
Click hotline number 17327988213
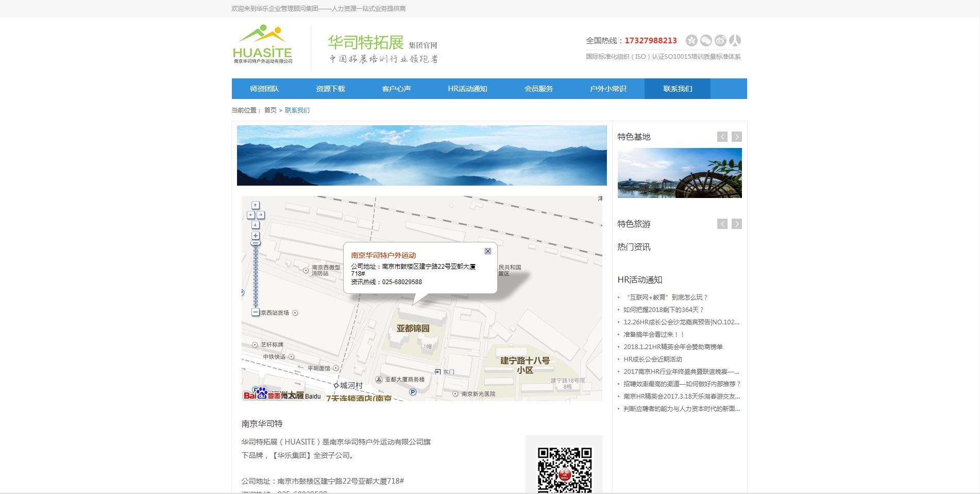pyautogui.click(x=651, y=40)
